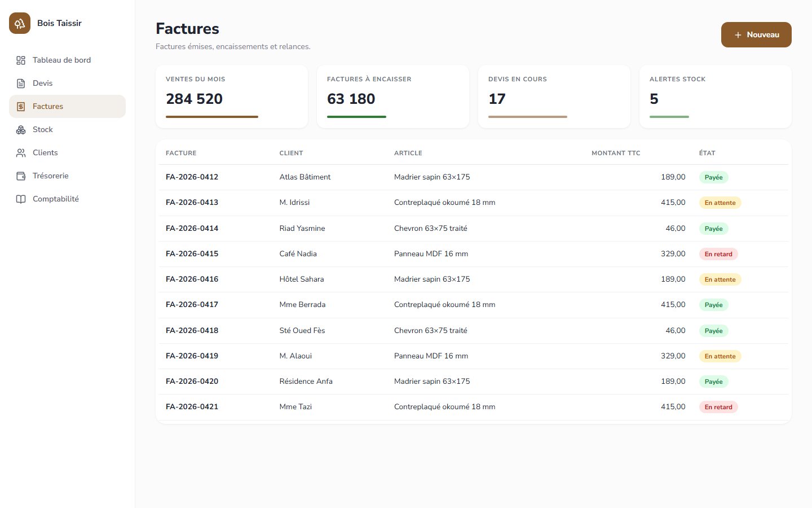Open the Ventes du mois card

232,97
